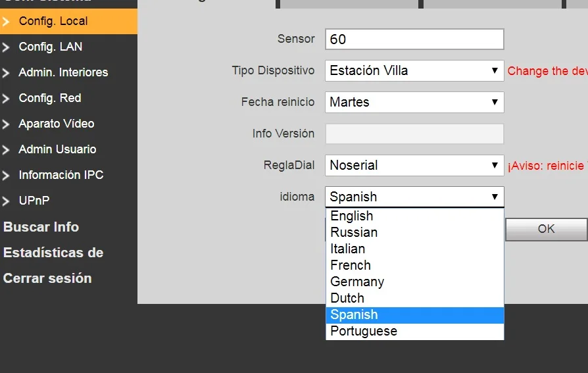
Task: Click the chevron icon beside Admin Usuario
Action: pyautogui.click(x=6, y=149)
